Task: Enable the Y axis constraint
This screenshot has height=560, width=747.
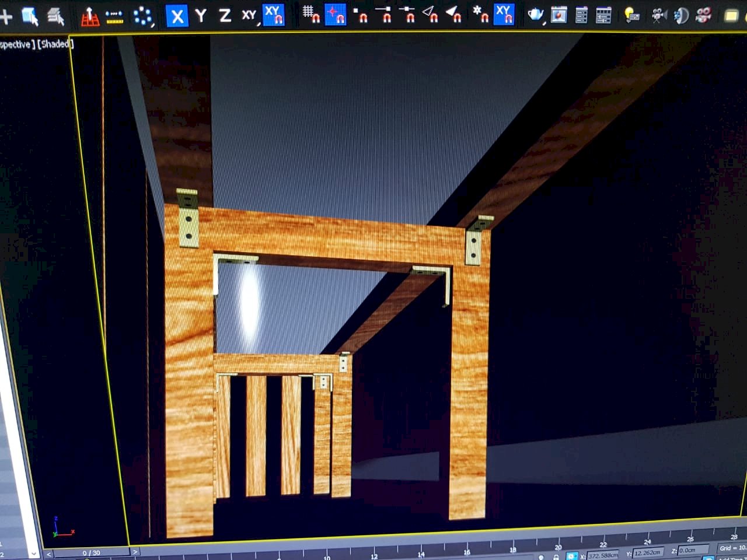Action: [201, 16]
